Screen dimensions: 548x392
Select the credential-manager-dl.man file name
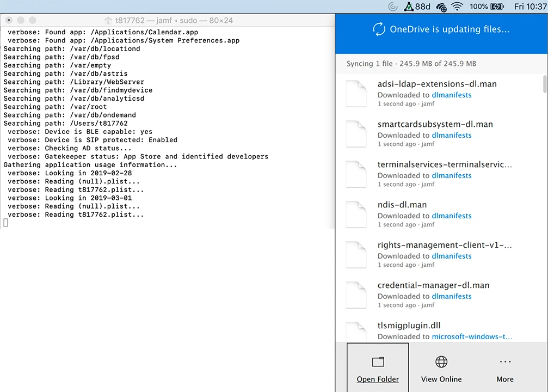[433, 285]
